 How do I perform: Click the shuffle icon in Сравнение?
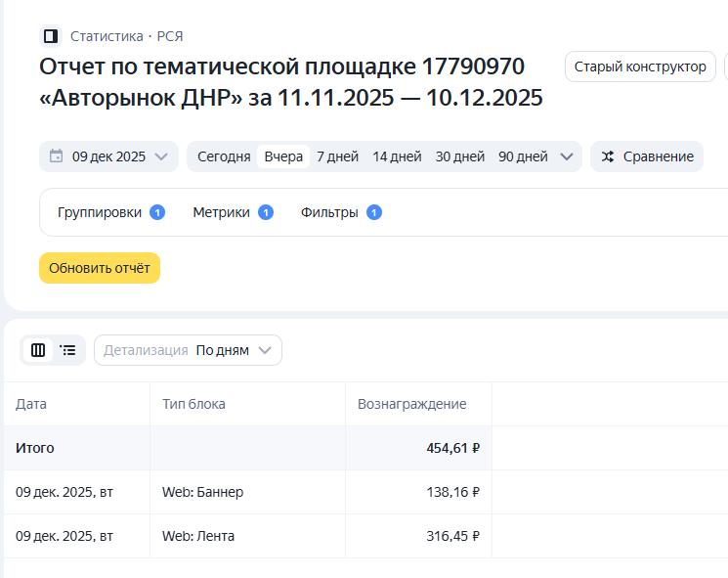tap(608, 156)
